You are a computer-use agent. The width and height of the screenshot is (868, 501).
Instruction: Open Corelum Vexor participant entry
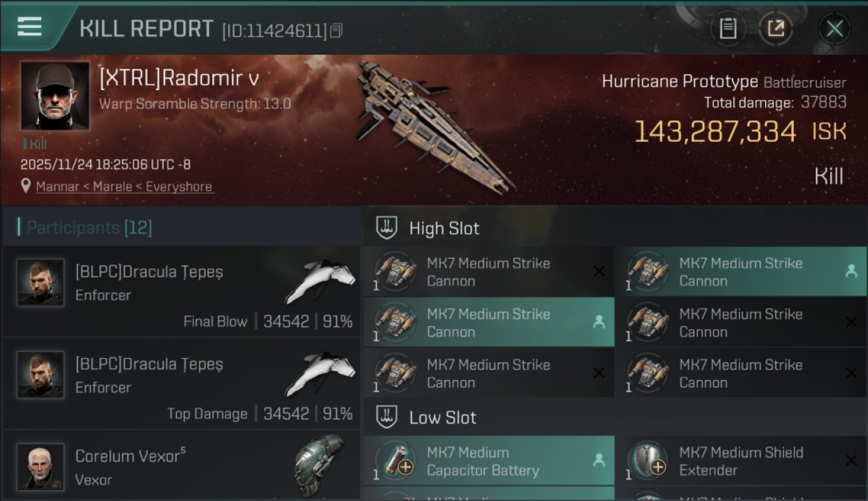(x=180, y=466)
